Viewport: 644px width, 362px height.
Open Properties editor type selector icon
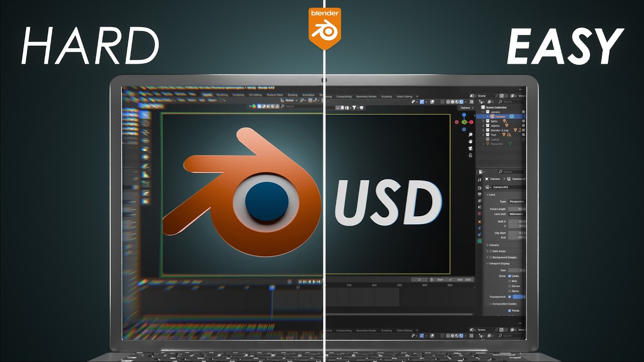tap(481, 172)
